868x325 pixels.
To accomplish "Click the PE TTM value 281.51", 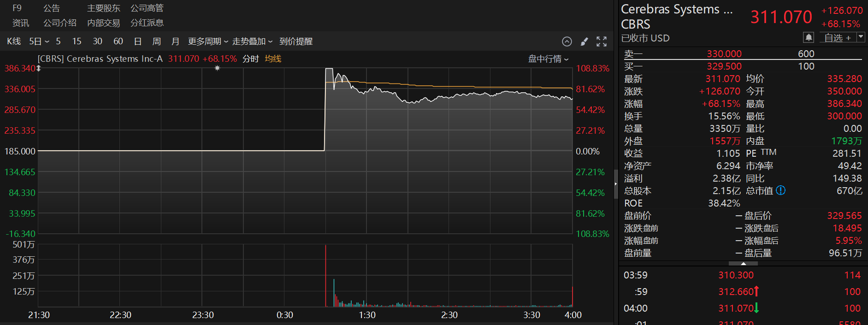I will (x=847, y=154).
